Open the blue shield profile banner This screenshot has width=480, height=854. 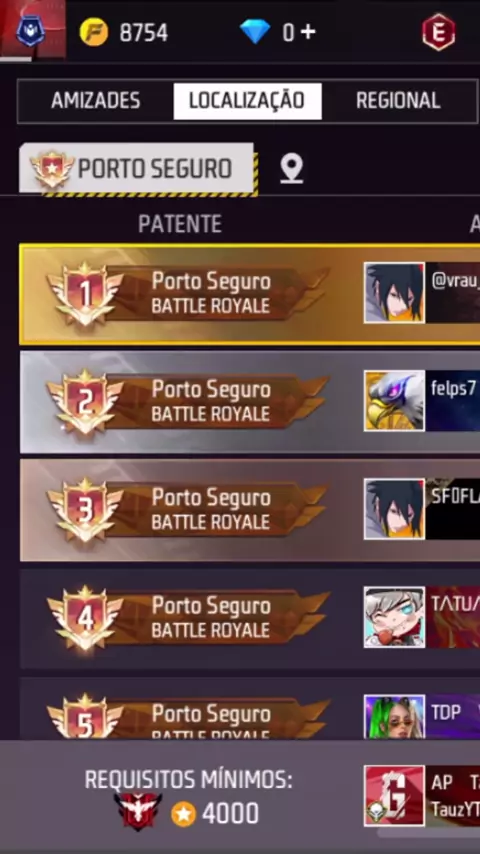tap(32, 29)
